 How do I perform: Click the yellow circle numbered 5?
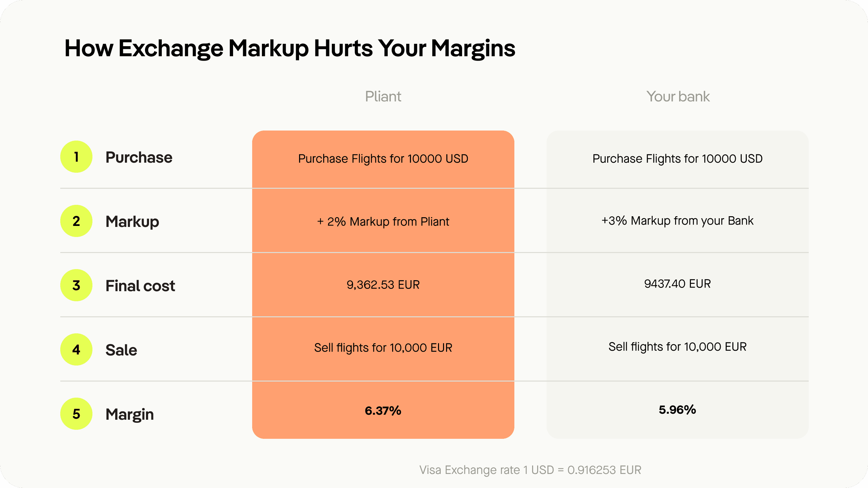click(76, 414)
